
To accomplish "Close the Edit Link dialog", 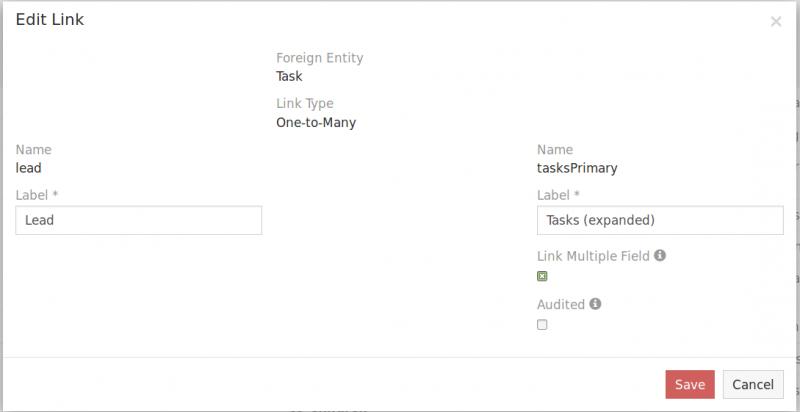I will coord(776,22).
